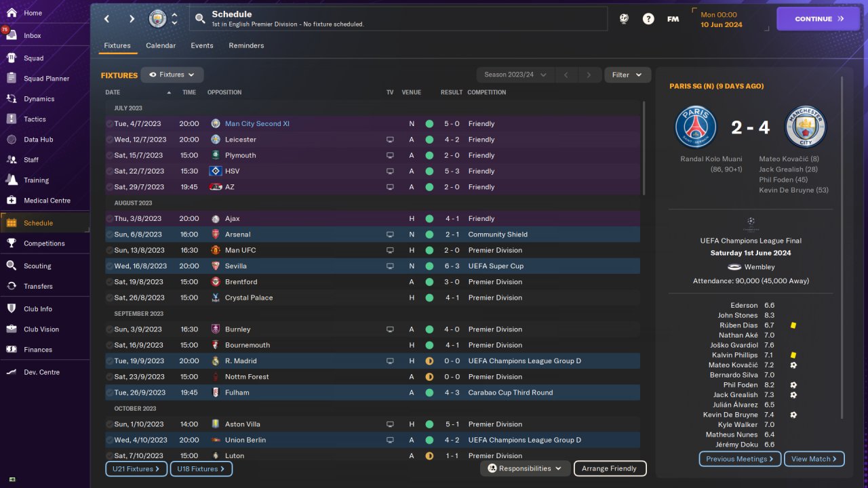Expand the Fixtures view dropdown
Screen dimensions: 868x488
coord(172,75)
